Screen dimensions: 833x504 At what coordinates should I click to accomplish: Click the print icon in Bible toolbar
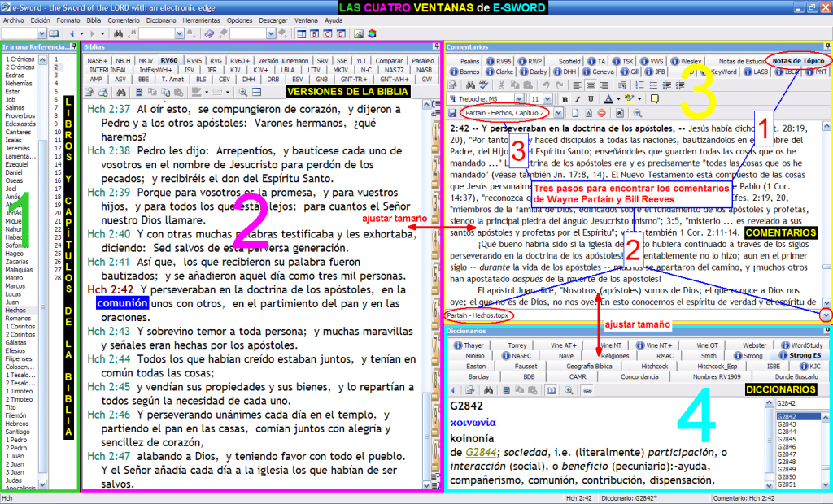tap(102, 92)
